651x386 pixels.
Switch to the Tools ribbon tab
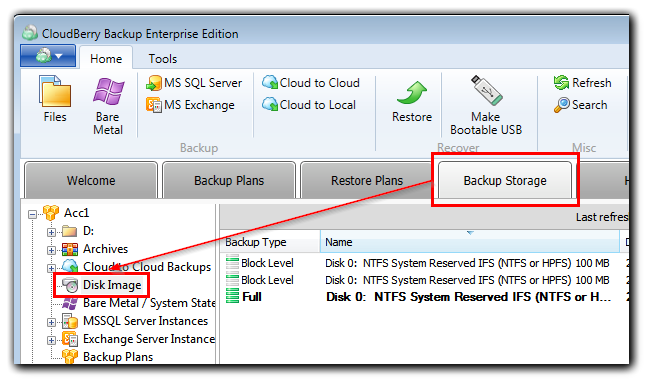pyautogui.click(x=163, y=59)
